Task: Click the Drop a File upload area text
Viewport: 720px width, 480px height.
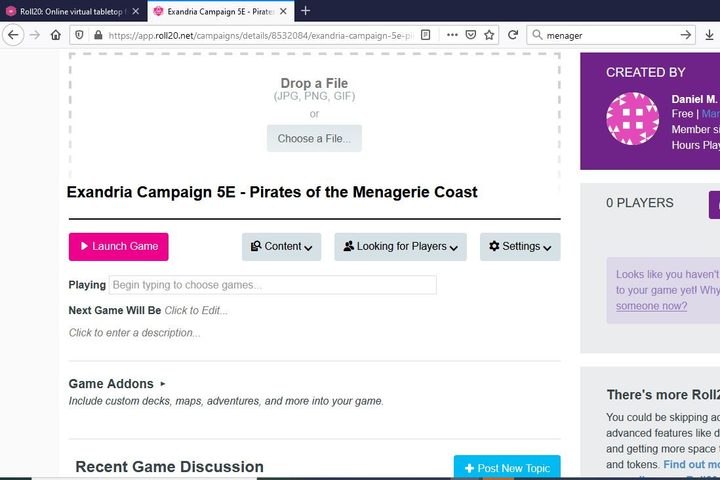Action: tap(314, 84)
